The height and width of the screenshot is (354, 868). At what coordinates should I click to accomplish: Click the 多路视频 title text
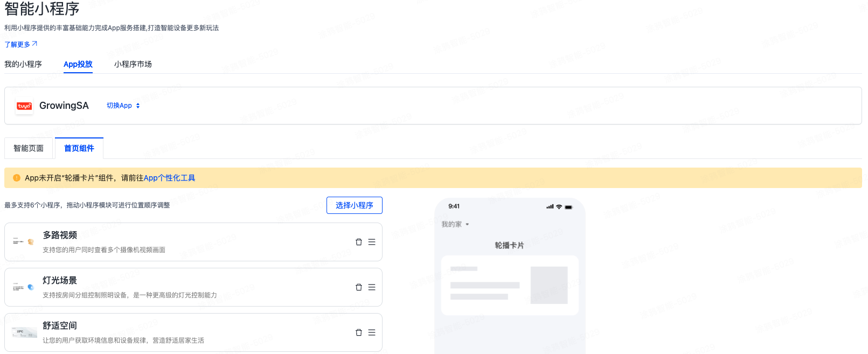[60, 235]
